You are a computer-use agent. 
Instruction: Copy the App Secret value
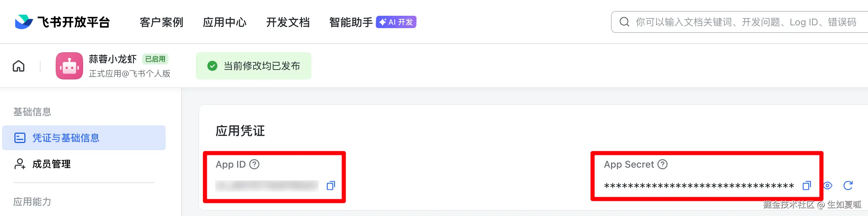click(806, 185)
